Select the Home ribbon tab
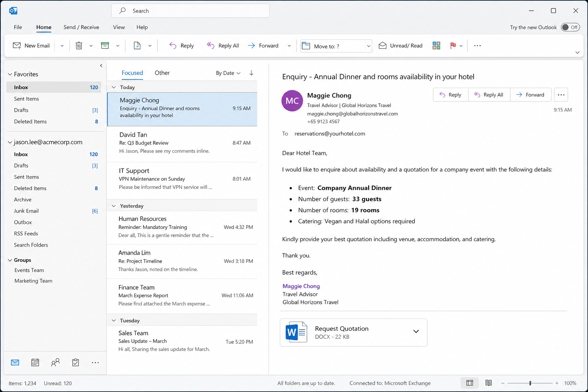 pos(44,27)
